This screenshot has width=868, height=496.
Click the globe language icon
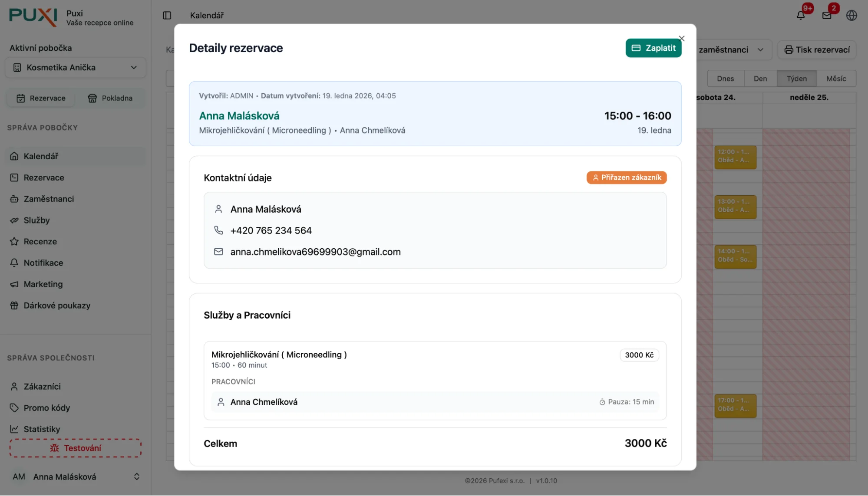click(x=851, y=15)
